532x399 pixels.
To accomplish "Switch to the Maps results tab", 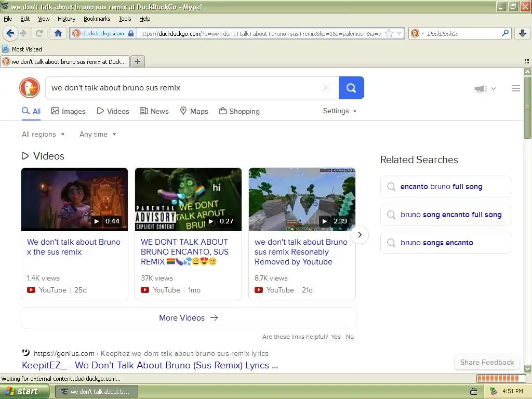I will click(x=194, y=111).
